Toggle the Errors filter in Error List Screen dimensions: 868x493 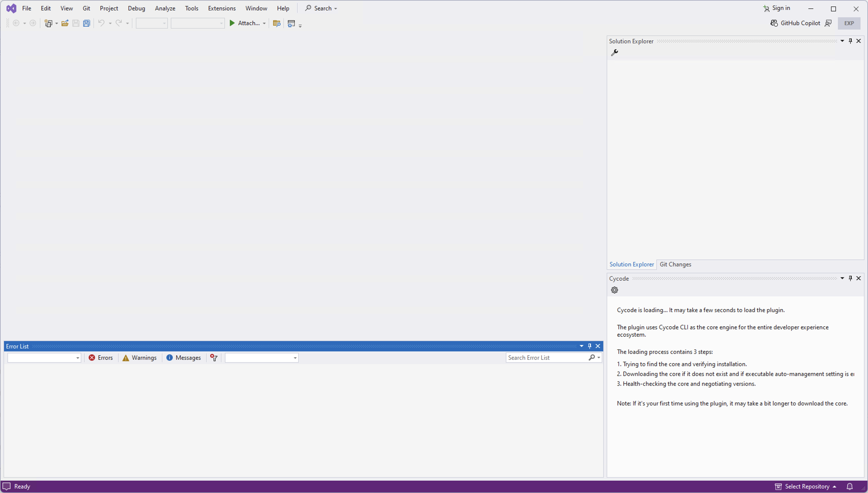click(101, 358)
